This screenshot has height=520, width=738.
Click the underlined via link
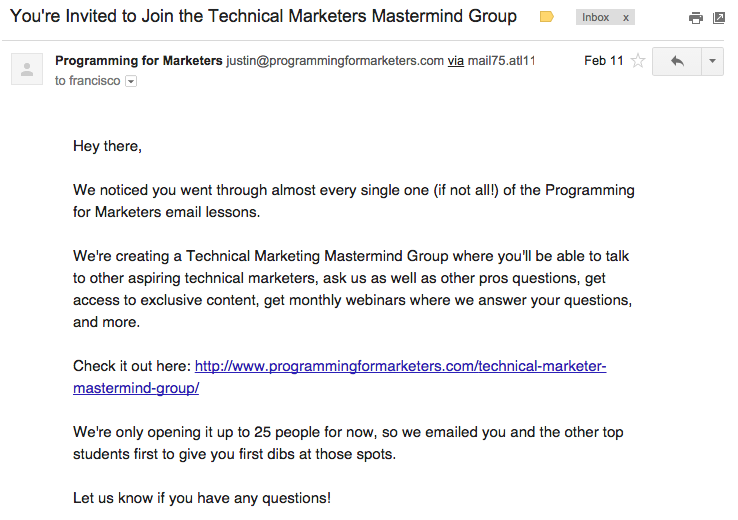[x=456, y=61]
